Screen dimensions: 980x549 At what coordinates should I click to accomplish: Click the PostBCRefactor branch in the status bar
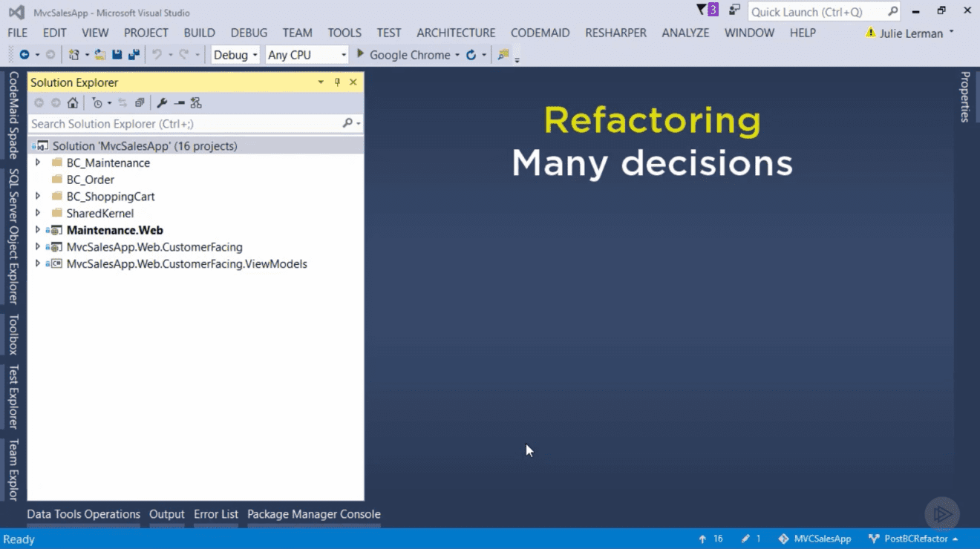[917, 539]
